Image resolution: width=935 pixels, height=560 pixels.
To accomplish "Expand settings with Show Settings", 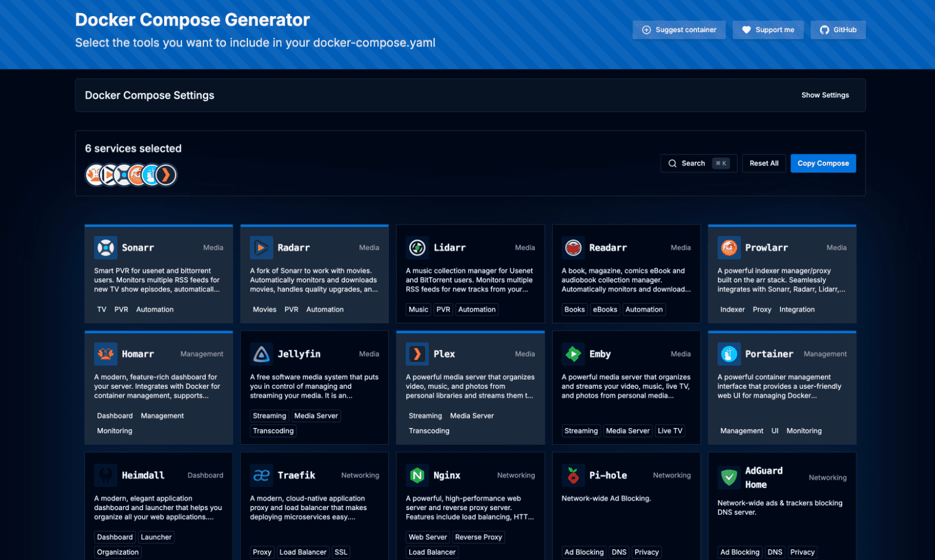I will [x=825, y=95].
